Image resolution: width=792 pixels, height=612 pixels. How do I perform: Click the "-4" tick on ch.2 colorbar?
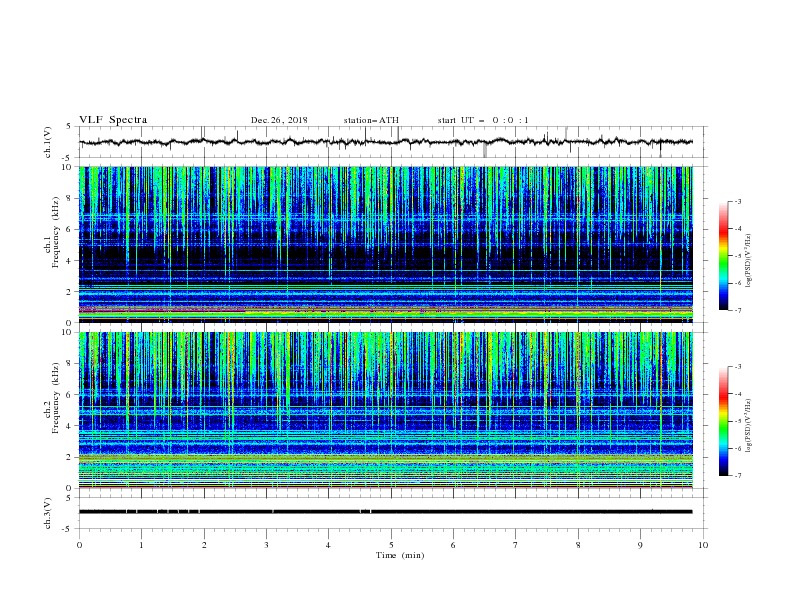click(738, 394)
